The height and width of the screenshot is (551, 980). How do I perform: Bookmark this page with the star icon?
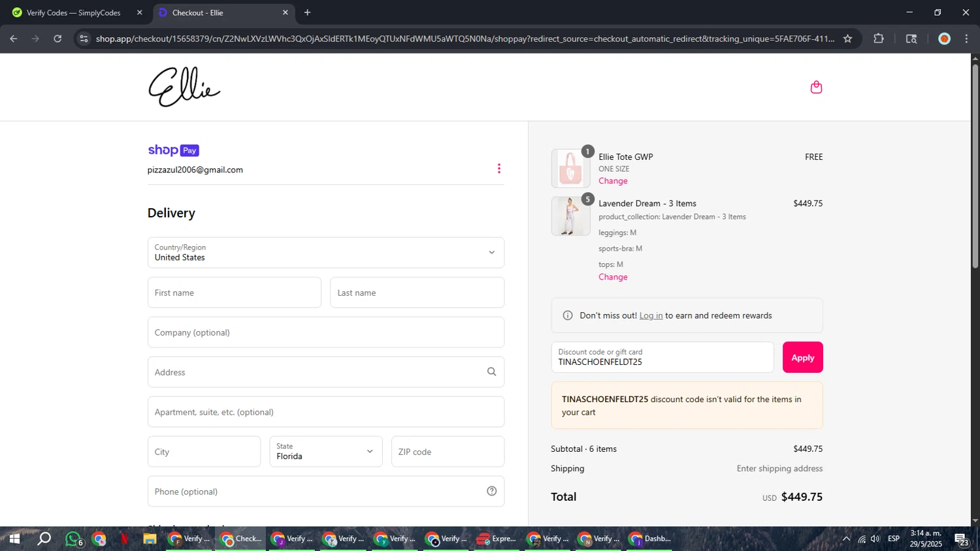(848, 39)
